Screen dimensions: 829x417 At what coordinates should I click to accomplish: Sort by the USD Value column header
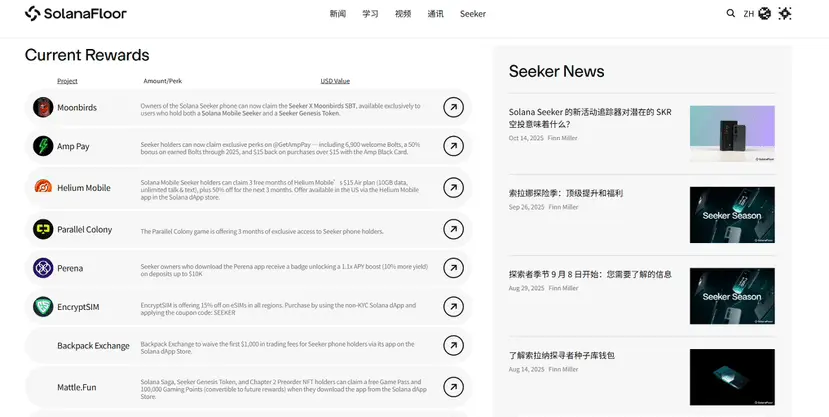point(335,81)
